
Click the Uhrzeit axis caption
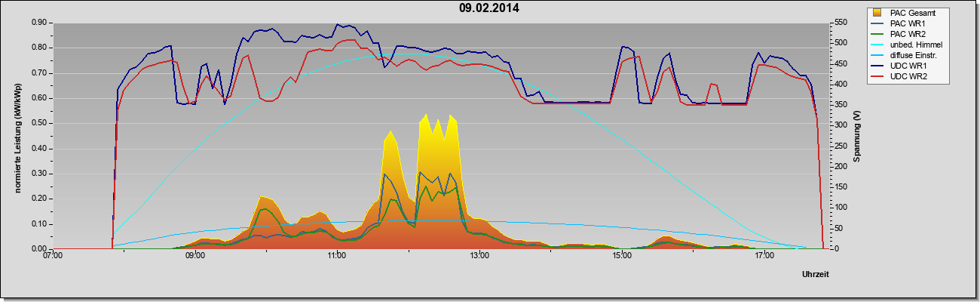[815, 276]
